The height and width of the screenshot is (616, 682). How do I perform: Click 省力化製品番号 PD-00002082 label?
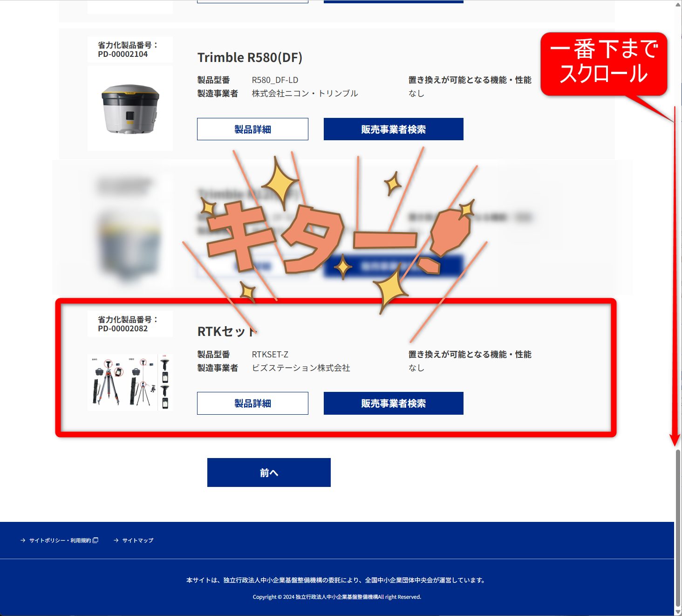click(128, 324)
